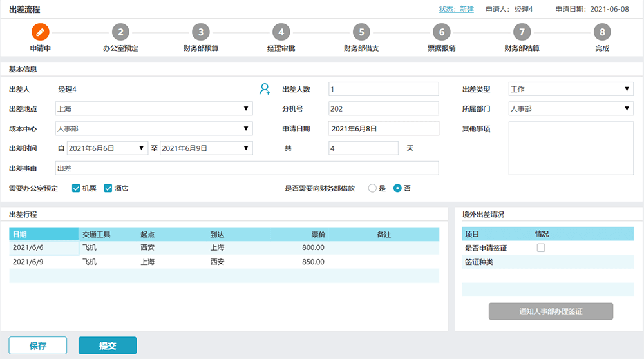Click 上海 arrival cell in 2021/6/6 row
The height and width of the screenshot is (359, 644).
coord(217,247)
